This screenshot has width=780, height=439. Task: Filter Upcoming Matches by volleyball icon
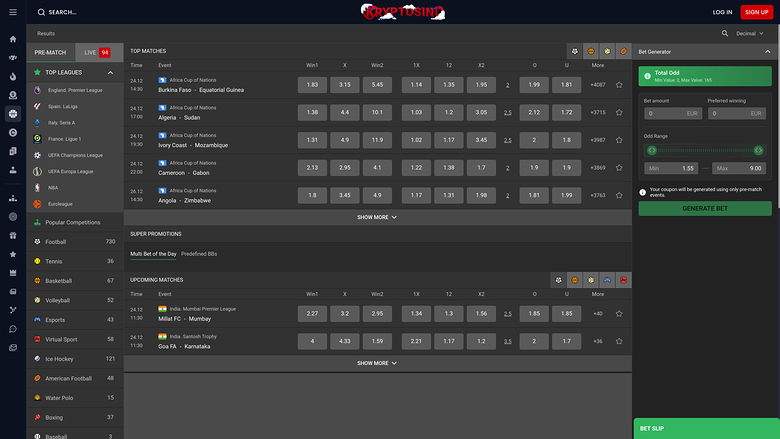591,280
